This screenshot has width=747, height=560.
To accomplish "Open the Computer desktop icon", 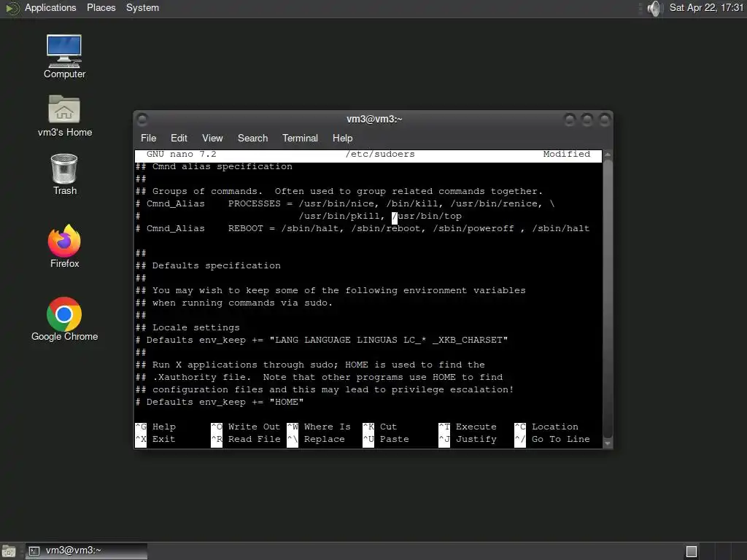I will coord(64,56).
